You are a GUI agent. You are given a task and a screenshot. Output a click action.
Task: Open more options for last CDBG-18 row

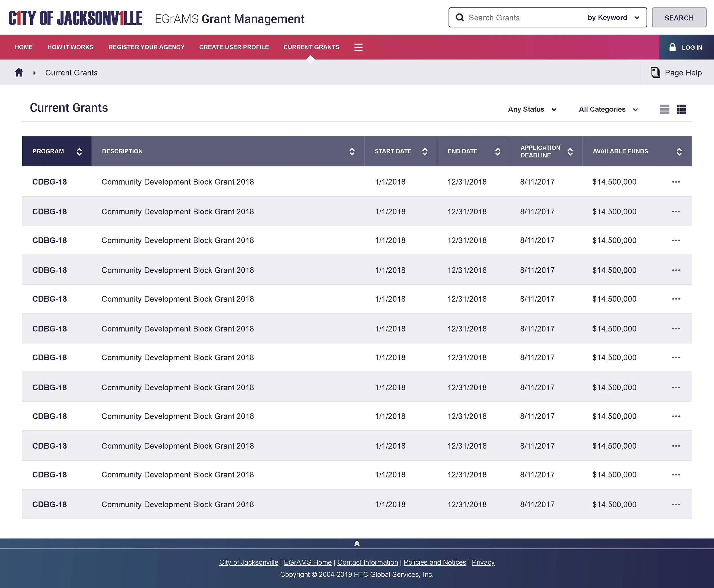pyautogui.click(x=676, y=504)
